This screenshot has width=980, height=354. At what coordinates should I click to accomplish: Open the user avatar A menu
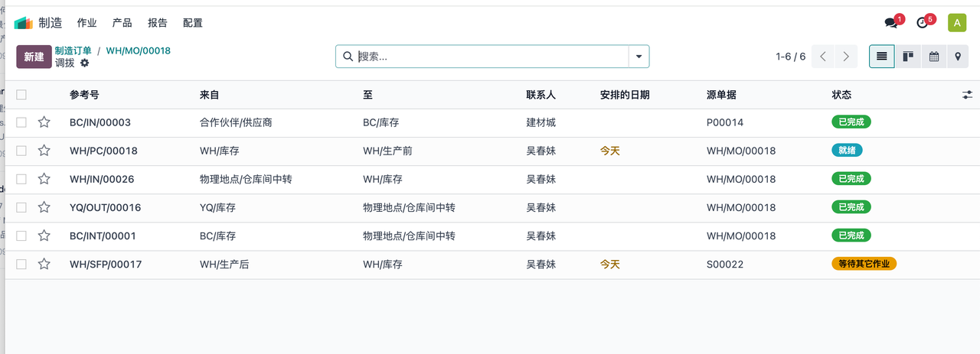click(957, 23)
